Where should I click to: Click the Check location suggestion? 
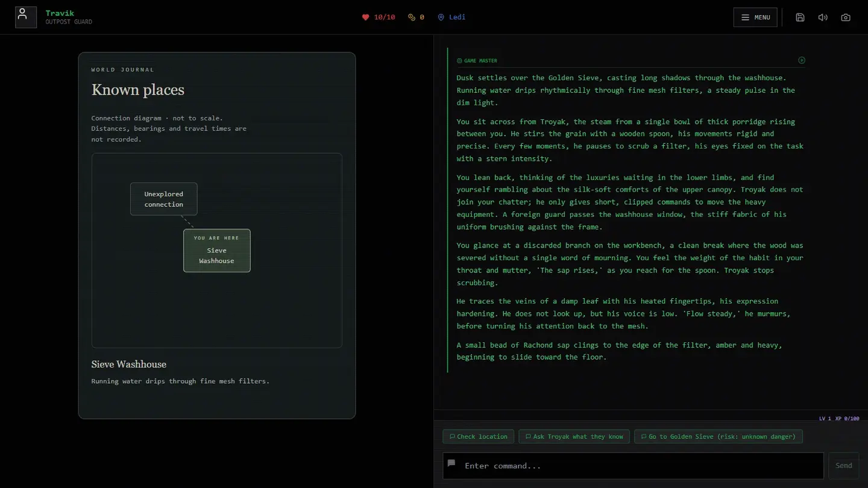(x=479, y=436)
